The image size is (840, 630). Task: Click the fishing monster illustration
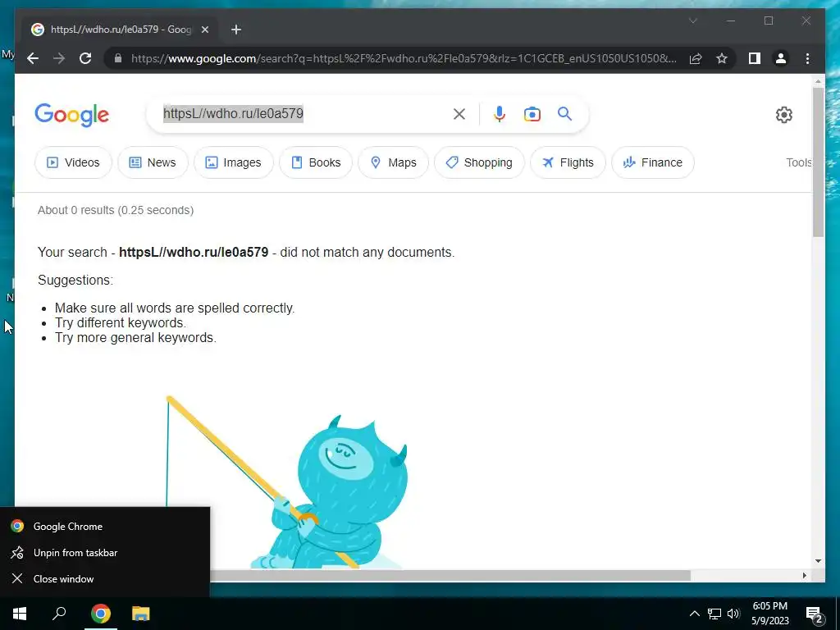click(x=286, y=482)
